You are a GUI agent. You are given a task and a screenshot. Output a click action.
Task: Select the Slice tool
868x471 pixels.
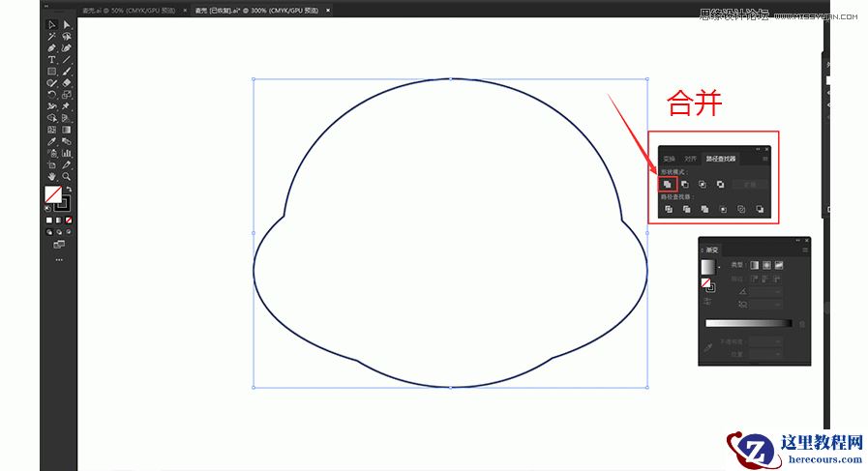pos(67,165)
